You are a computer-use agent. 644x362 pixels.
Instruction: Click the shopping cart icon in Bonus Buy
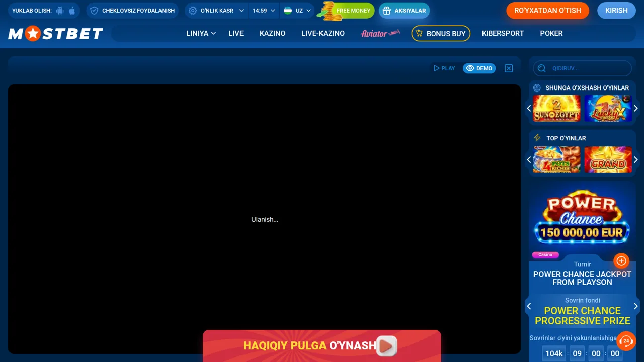point(419,33)
